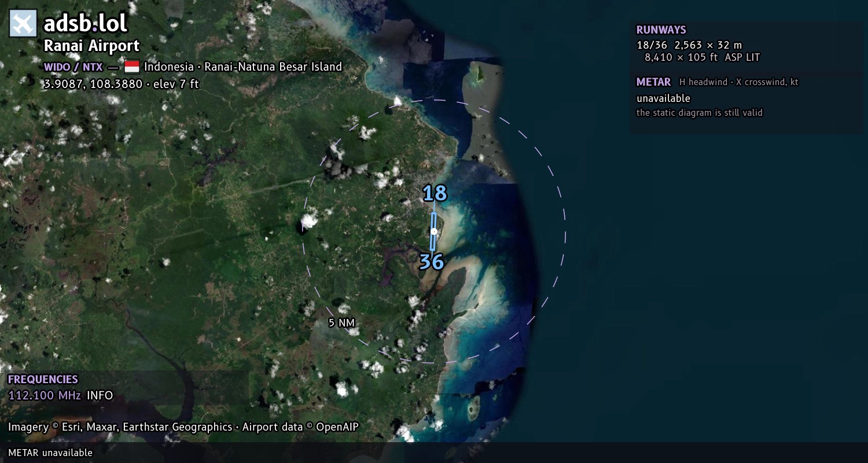868x463 pixels.
Task: Click '8,410 × 105 ft ASP LIT' text
Action: tap(702, 57)
